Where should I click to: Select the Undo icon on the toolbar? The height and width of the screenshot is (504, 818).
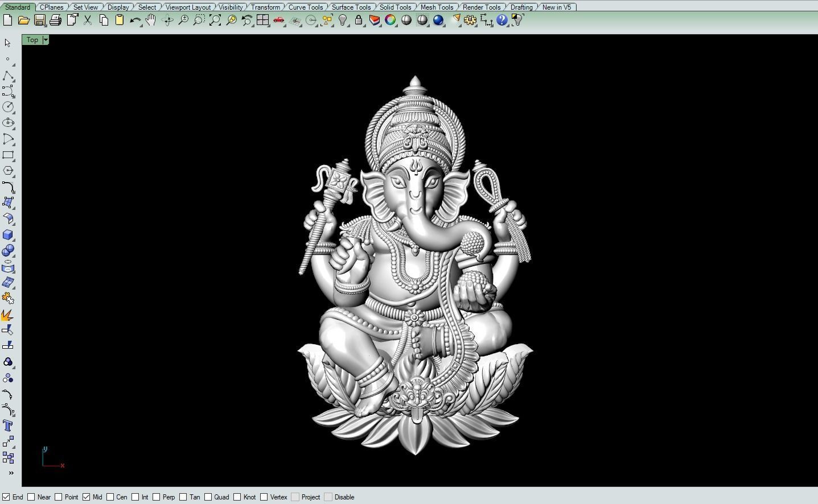click(x=135, y=20)
